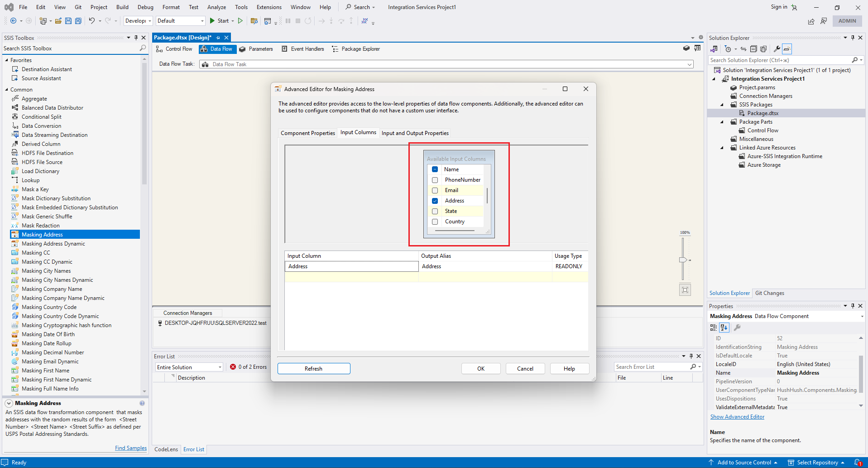Click the Search Error List field
The image size is (868, 468).
[x=652, y=367]
